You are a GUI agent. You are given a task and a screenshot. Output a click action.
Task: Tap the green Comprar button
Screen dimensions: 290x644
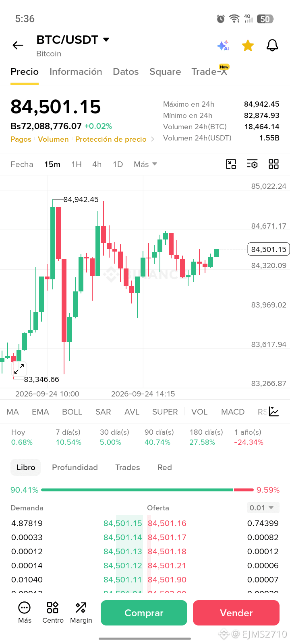pyautogui.click(x=144, y=613)
